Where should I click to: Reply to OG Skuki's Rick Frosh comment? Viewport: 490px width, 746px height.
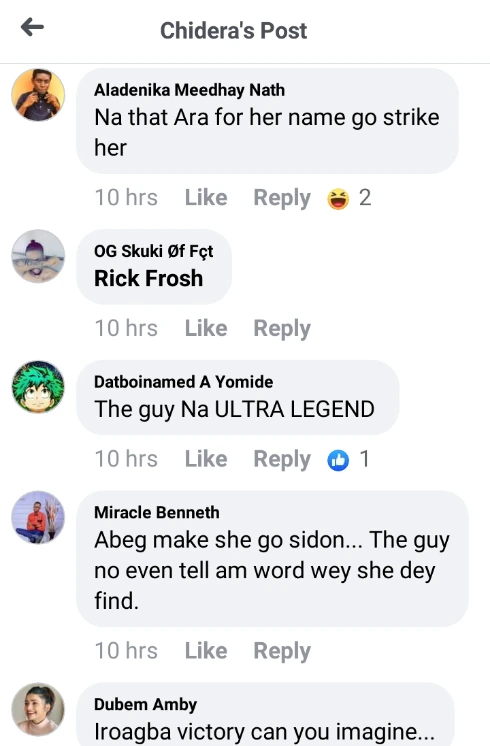(282, 329)
